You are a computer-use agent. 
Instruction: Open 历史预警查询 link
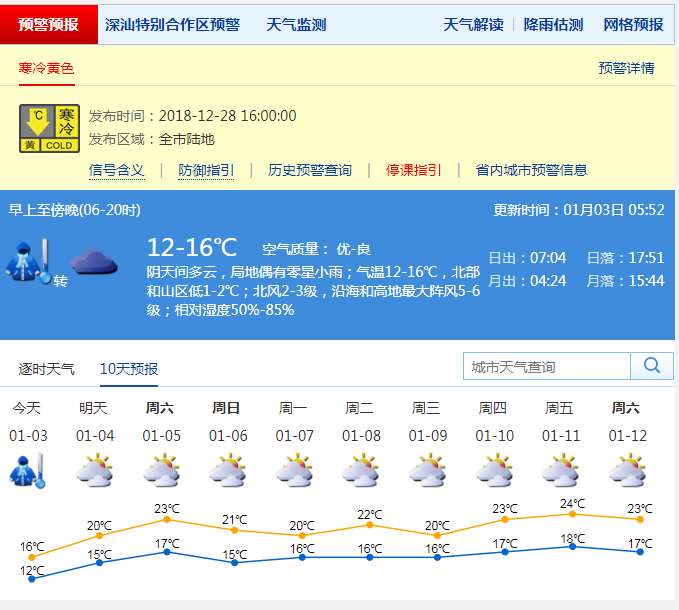click(310, 170)
